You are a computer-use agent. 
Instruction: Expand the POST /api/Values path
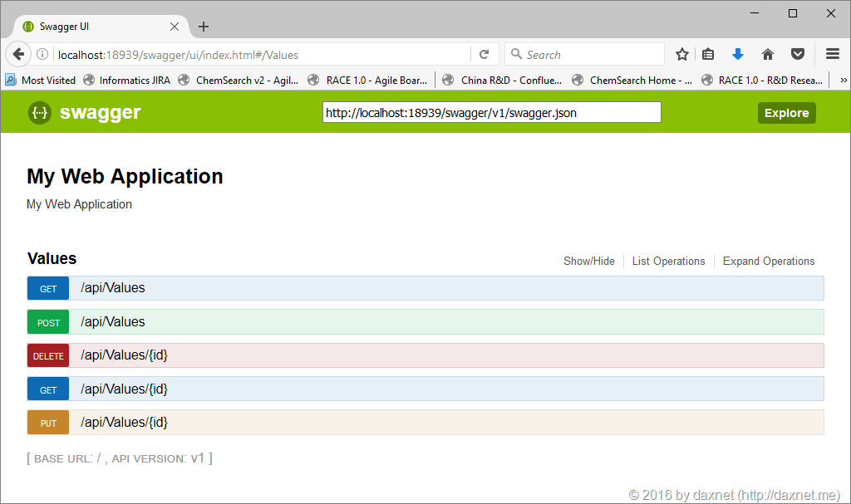[113, 321]
